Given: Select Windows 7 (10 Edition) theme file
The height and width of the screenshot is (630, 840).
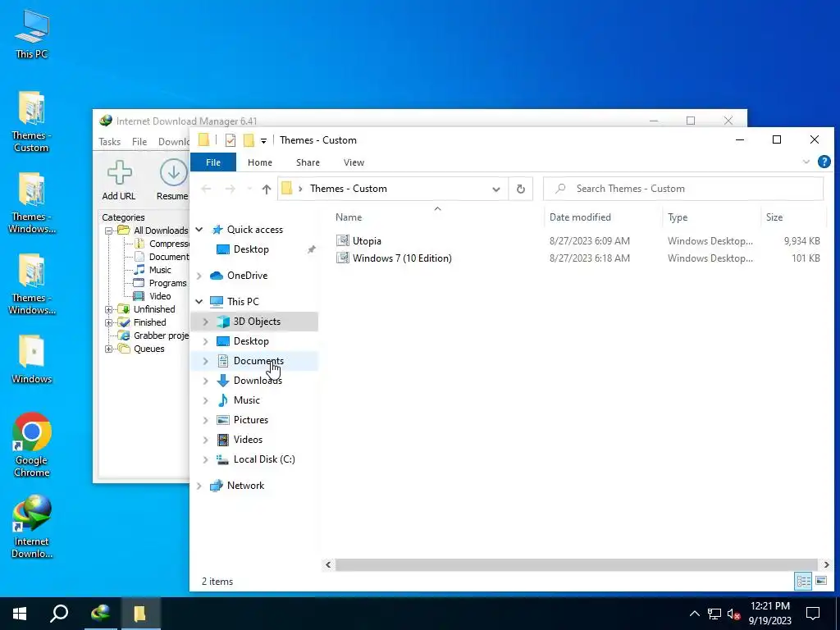Looking at the screenshot, I should tap(402, 258).
